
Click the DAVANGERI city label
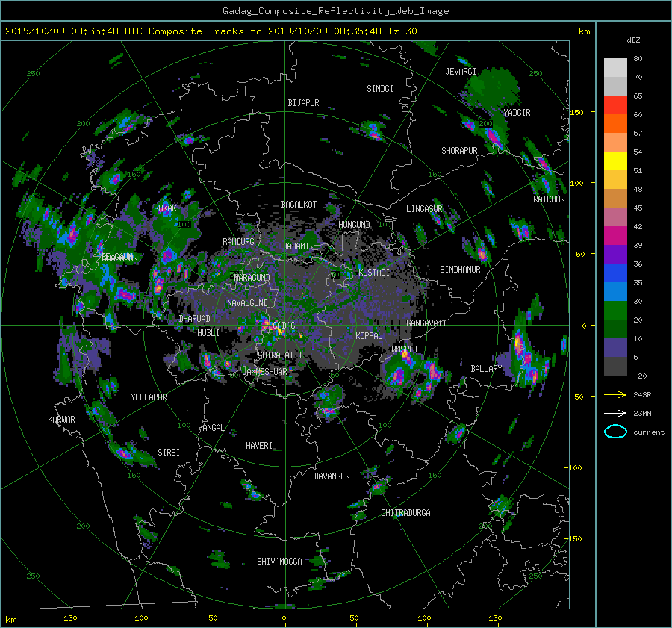[334, 476]
